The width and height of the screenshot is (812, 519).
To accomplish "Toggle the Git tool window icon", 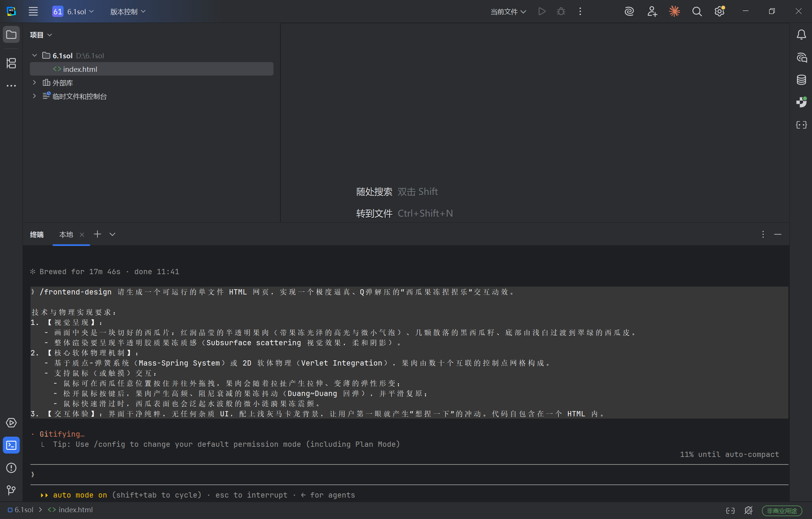I will [x=11, y=490].
